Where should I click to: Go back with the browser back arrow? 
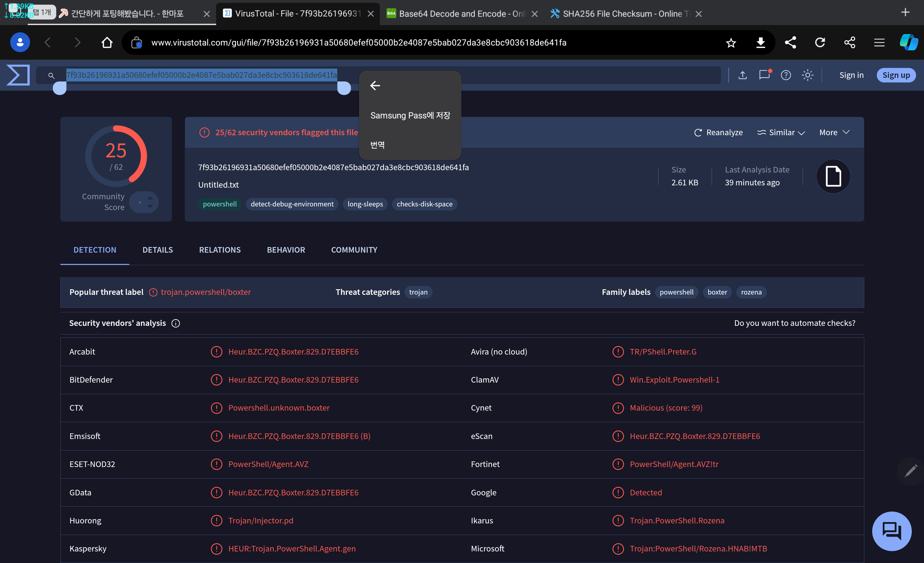click(48, 42)
